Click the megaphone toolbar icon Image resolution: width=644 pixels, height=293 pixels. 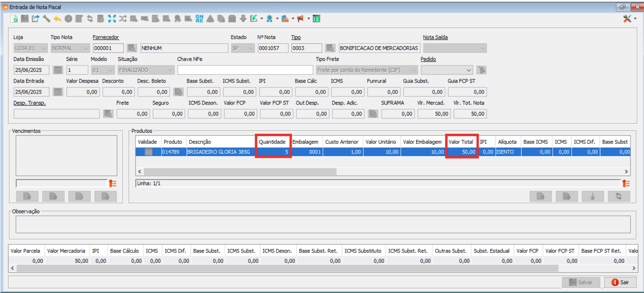click(300, 19)
